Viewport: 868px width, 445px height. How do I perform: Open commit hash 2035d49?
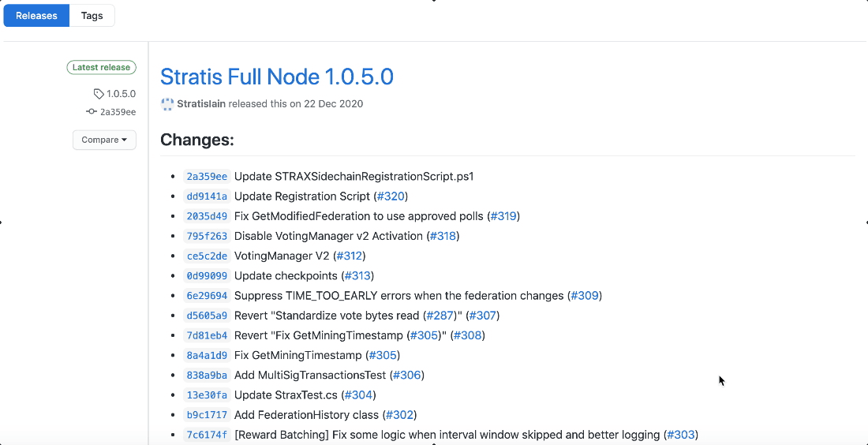[x=207, y=216]
